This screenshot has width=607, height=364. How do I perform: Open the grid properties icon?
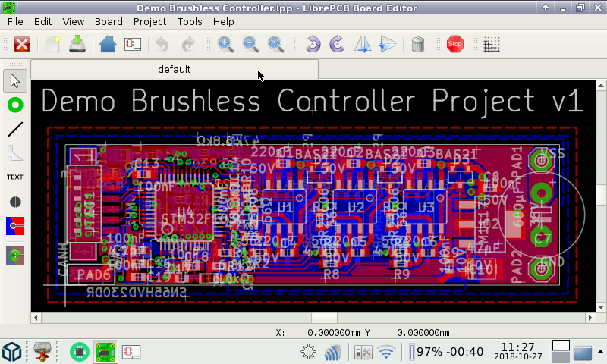click(x=492, y=44)
